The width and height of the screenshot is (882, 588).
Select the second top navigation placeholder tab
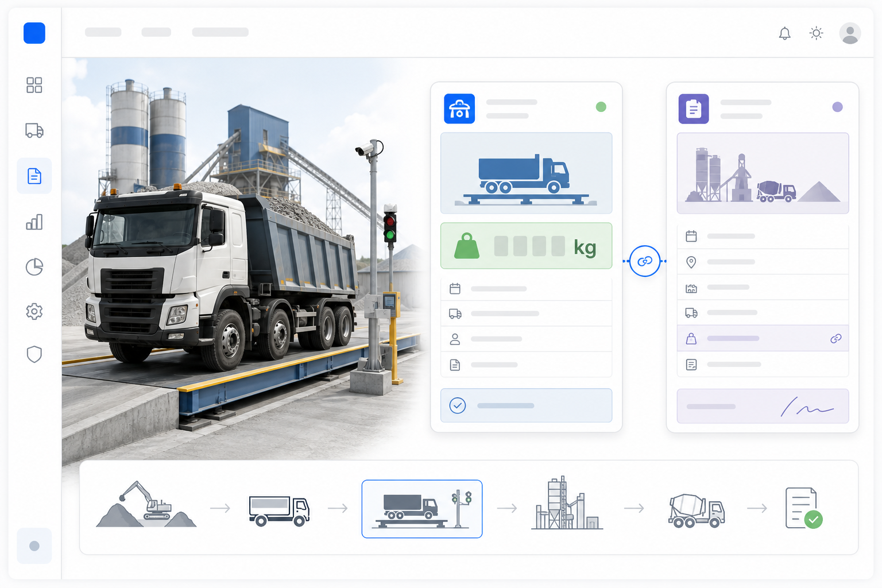tap(156, 32)
